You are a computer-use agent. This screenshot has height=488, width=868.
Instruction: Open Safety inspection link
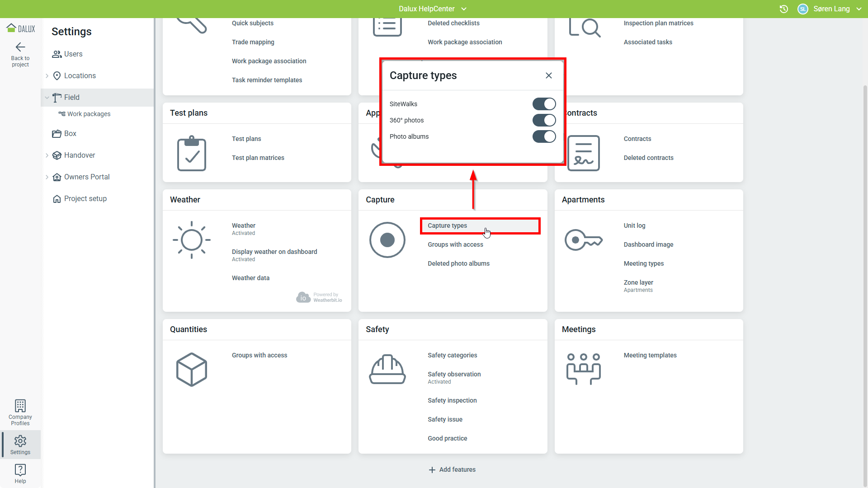[452, 400]
